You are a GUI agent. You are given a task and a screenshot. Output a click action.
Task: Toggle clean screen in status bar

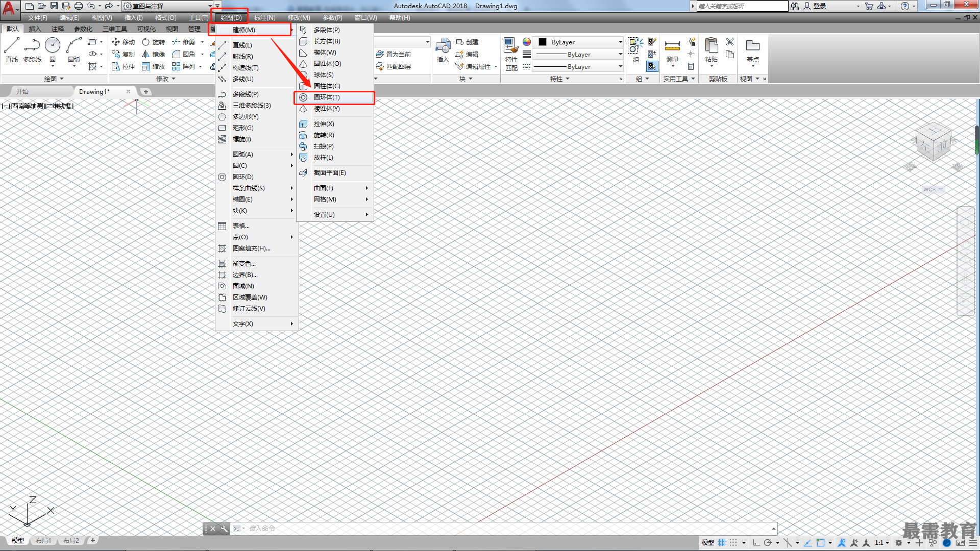tap(960, 542)
